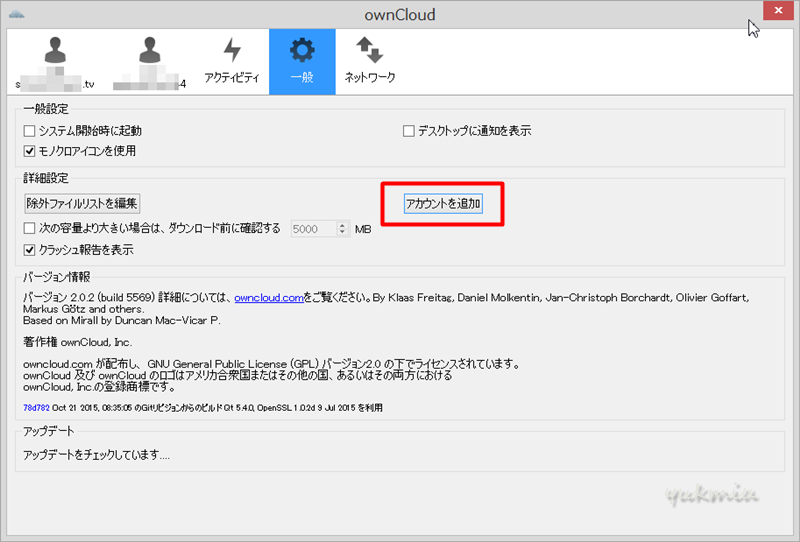Click the 著作権 ownCloud, Inc. text

[x=78, y=342]
